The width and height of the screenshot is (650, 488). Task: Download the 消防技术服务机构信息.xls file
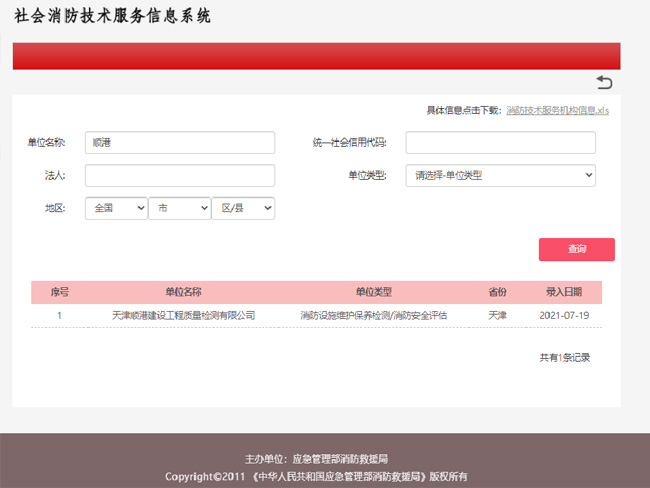[557, 110]
